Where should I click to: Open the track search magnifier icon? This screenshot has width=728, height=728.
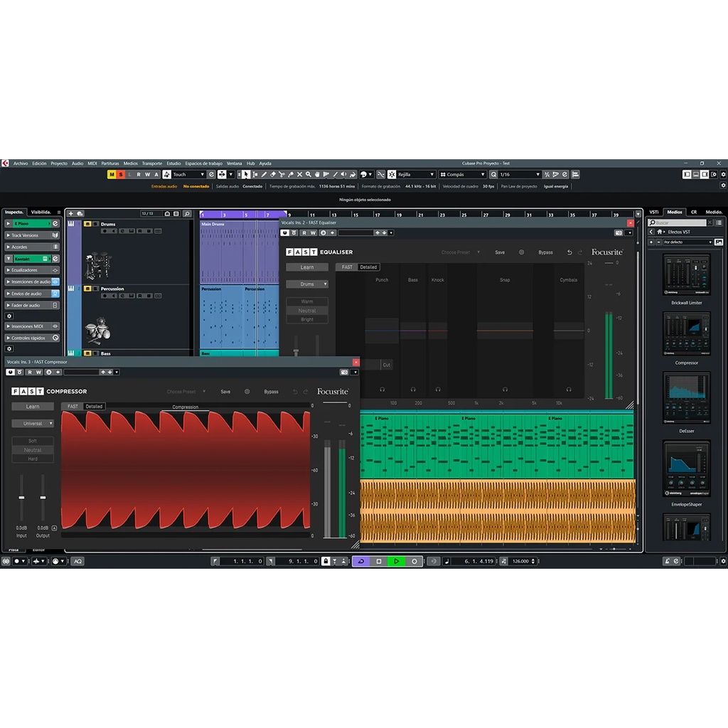click(187, 213)
